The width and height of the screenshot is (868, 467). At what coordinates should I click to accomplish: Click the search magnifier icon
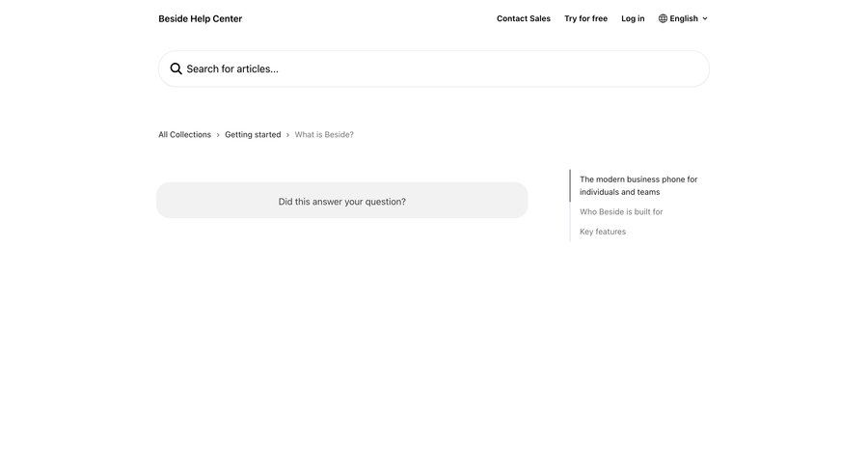[x=176, y=69]
